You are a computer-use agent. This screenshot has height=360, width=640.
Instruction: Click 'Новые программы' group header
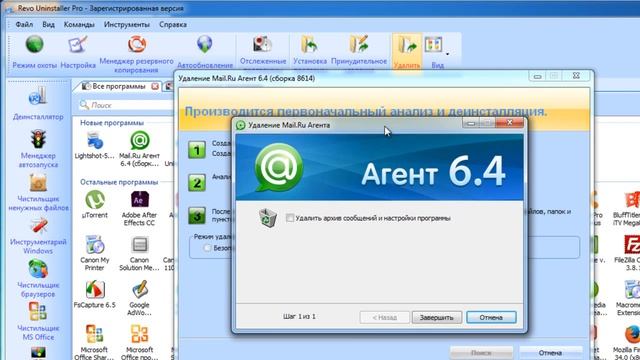112,123
